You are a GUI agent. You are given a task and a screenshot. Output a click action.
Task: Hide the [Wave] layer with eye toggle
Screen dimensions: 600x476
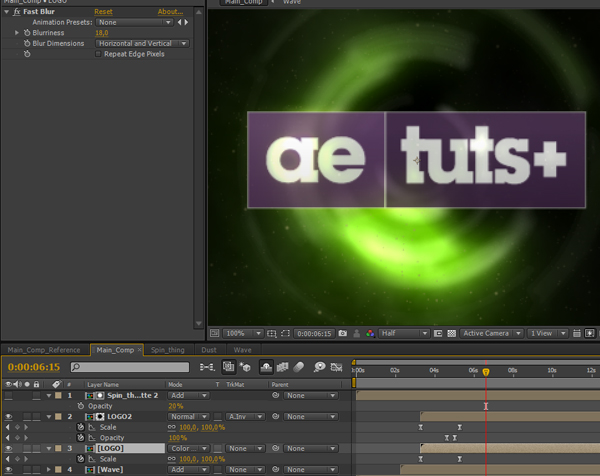click(8, 469)
